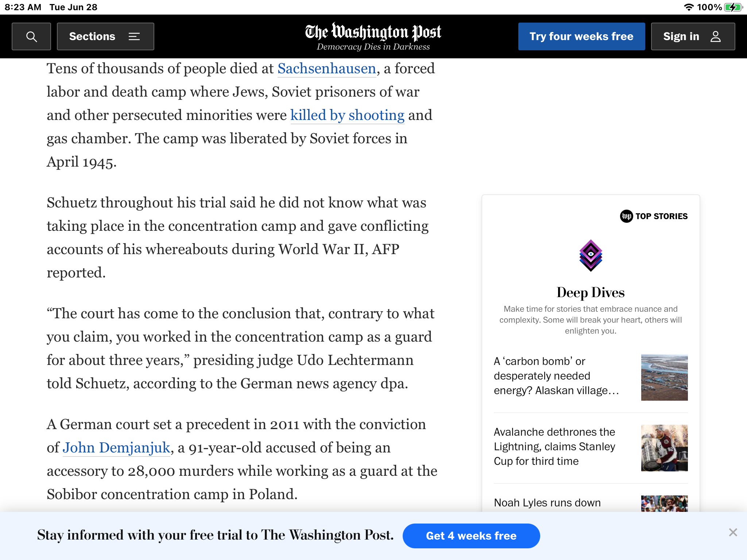Click 'Democracy Dies in Darkness' tagline
The height and width of the screenshot is (560, 747).
[x=373, y=47]
